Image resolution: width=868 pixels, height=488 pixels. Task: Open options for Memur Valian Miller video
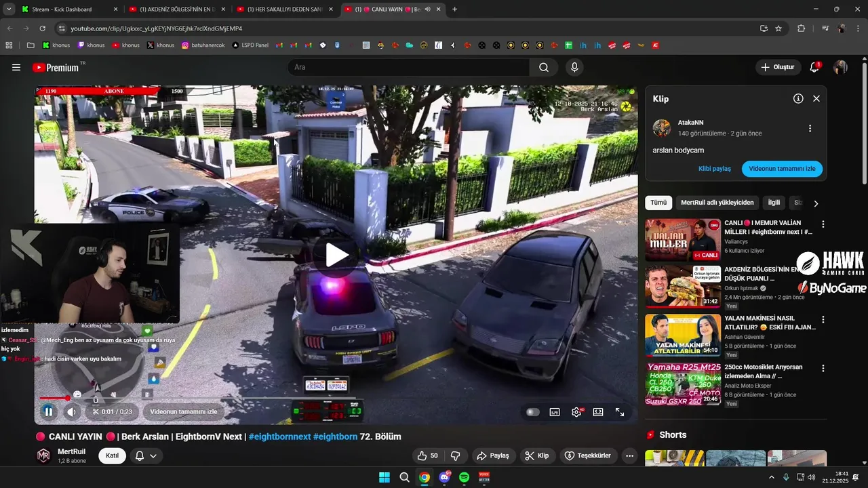pos(823,224)
